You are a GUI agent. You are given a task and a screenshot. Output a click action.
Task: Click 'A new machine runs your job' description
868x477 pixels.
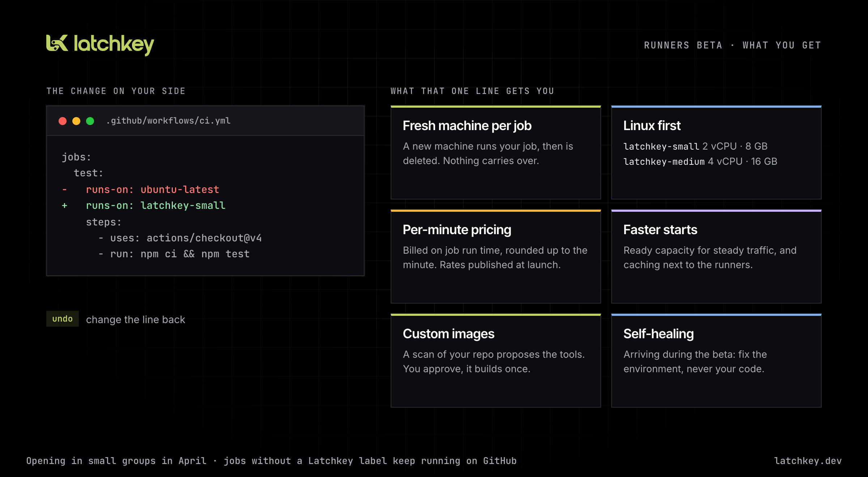[488, 154]
